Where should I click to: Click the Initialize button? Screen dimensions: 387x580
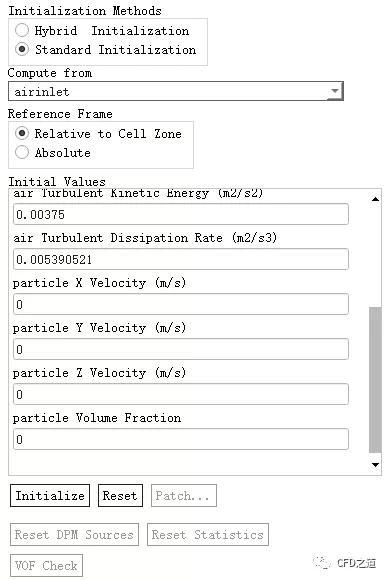coord(50,495)
